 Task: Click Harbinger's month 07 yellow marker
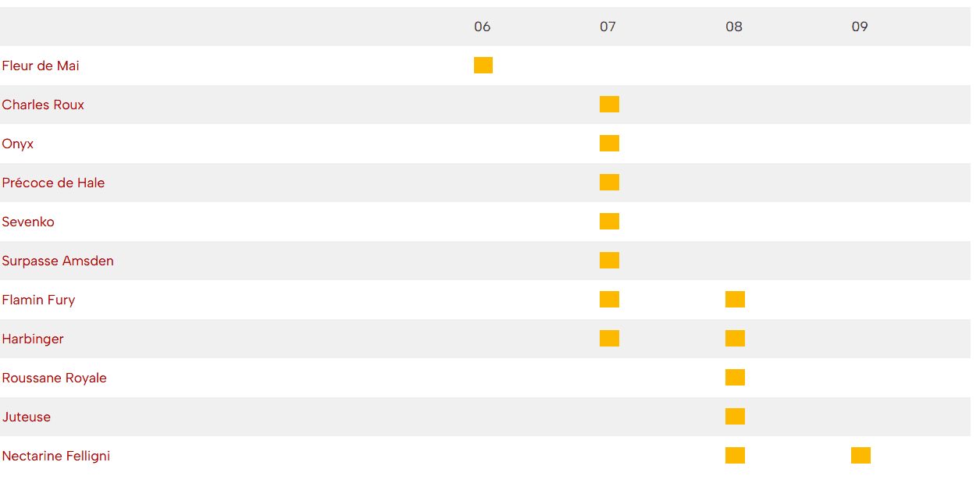[x=609, y=339]
